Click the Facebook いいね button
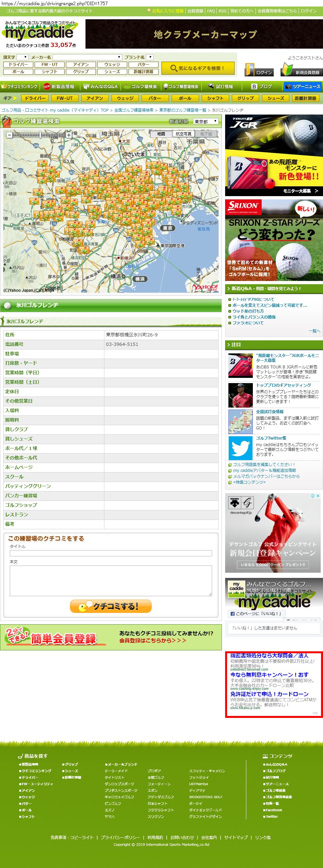Viewport: 323px width, 868px height. click(x=256, y=613)
